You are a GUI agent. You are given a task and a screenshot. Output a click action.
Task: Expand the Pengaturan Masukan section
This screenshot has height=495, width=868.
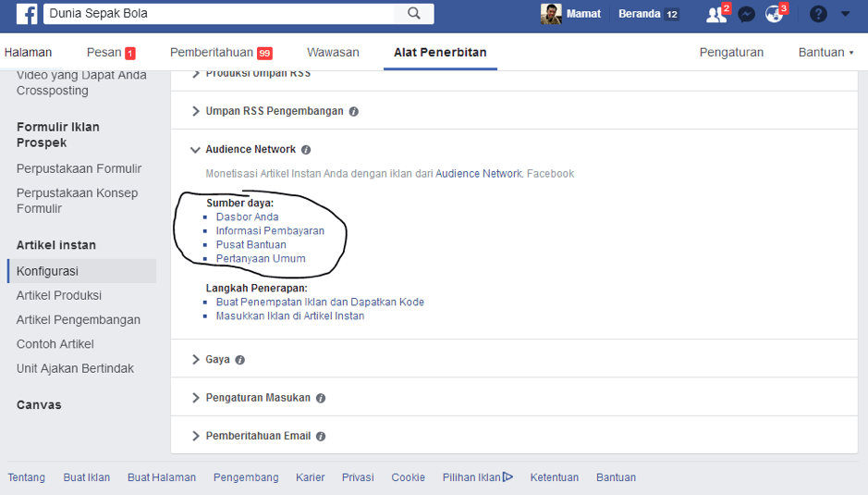point(195,398)
